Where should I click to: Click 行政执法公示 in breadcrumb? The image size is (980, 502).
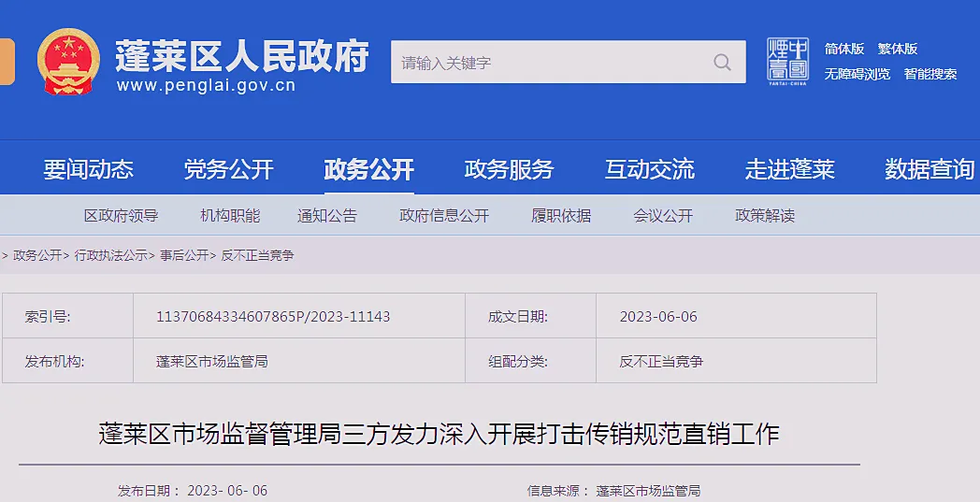110,255
